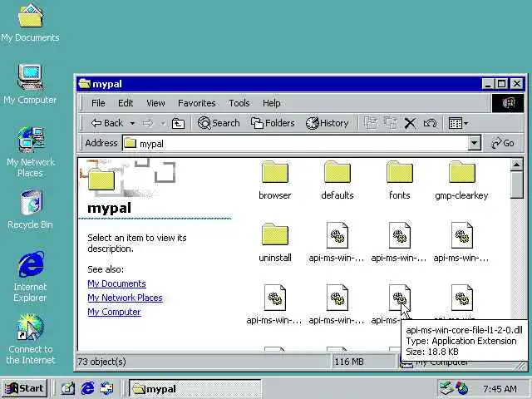Click Show Desktop quick launch icon

(67, 388)
